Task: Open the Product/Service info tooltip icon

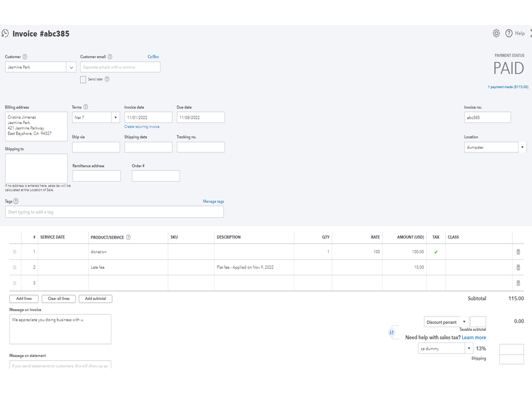Action: tap(128, 237)
